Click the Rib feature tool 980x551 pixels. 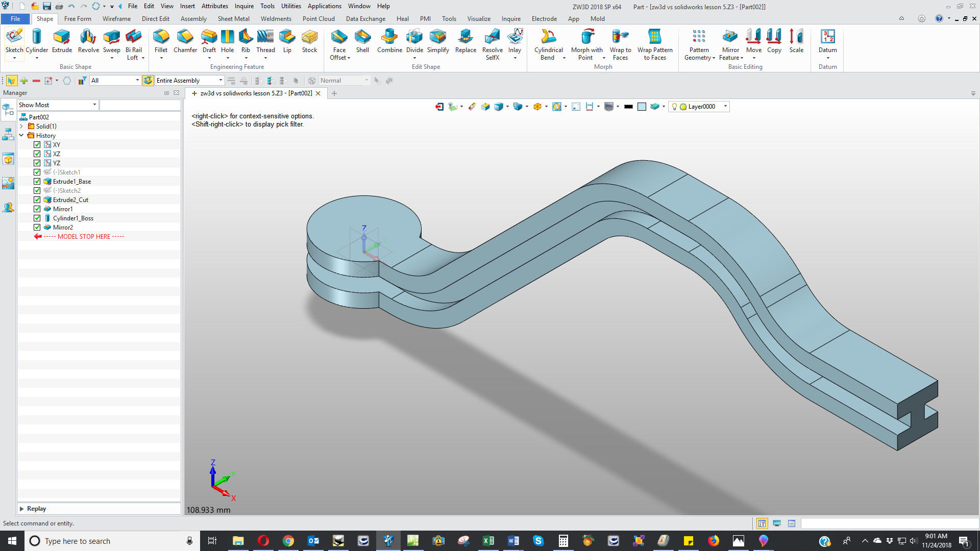pyautogui.click(x=246, y=41)
